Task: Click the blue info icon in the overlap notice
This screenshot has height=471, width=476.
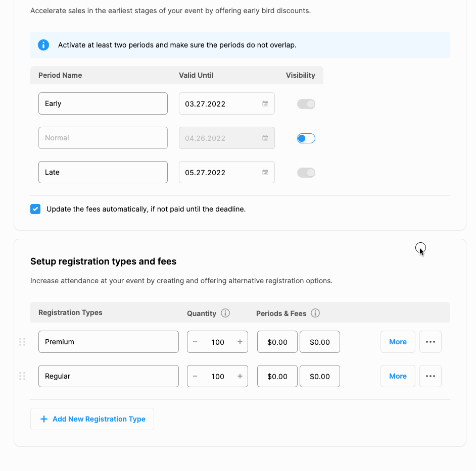Action: click(x=43, y=45)
